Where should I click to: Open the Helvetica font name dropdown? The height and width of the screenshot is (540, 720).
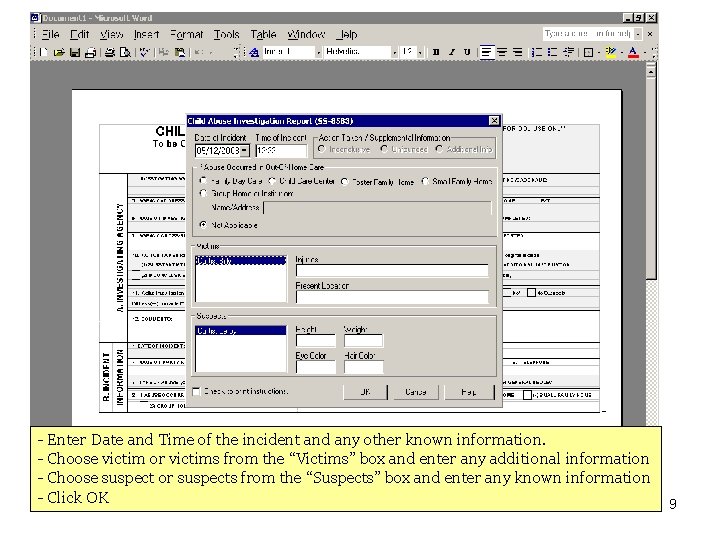[394, 53]
